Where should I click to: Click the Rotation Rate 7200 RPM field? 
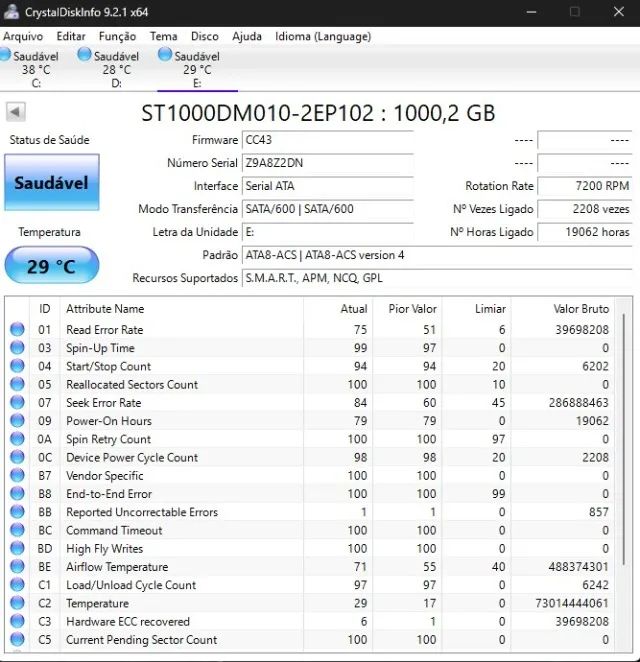click(585, 186)
